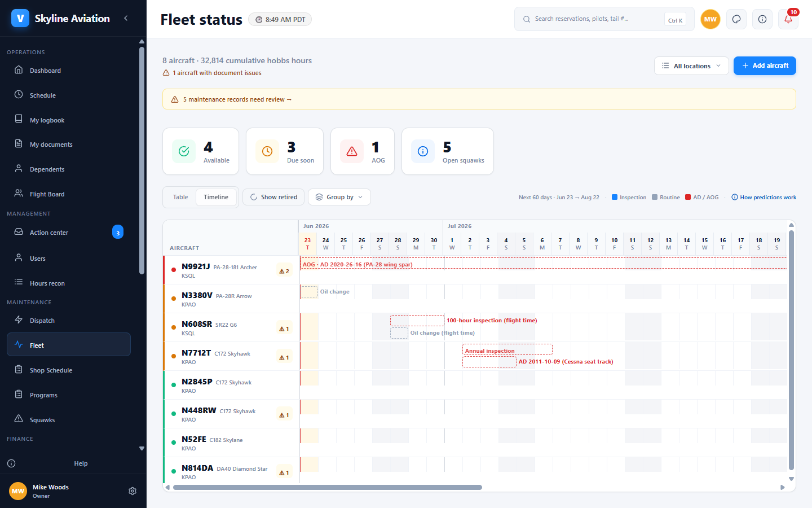Open the Programs page
Image resolution: width=812 pixels, height=508 pixels.
(x=69, y=395)
